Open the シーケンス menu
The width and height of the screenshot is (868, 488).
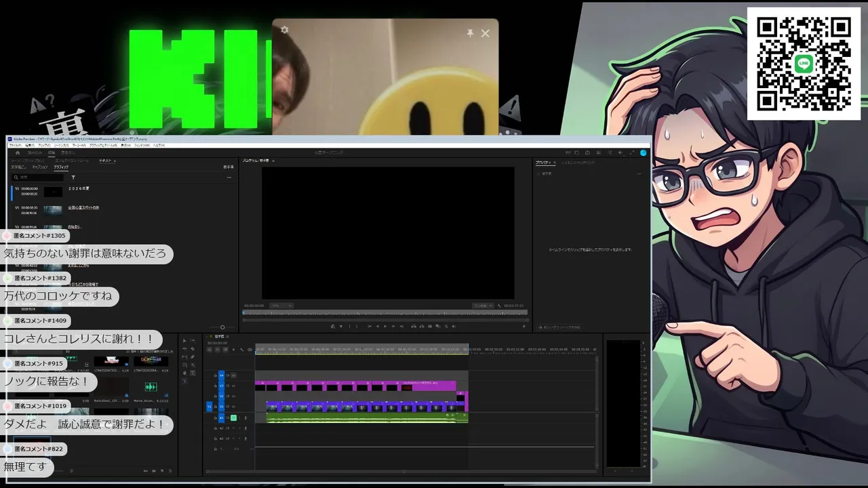[x=62, y=145]
